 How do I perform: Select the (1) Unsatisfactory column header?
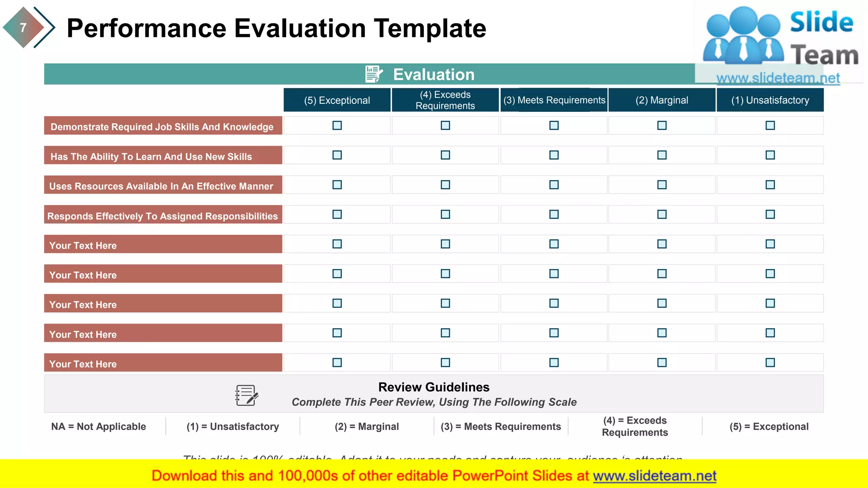[x=770, y=100]
